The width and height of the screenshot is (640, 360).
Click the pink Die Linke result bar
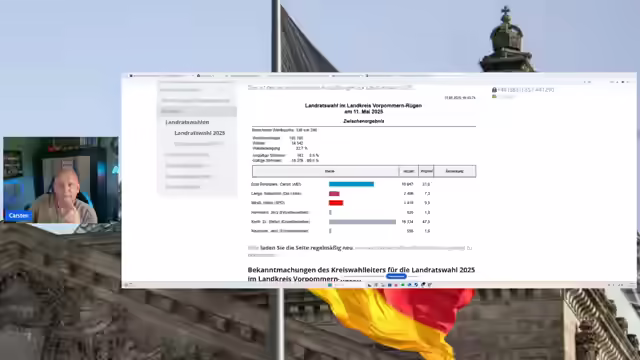[334, 193]
